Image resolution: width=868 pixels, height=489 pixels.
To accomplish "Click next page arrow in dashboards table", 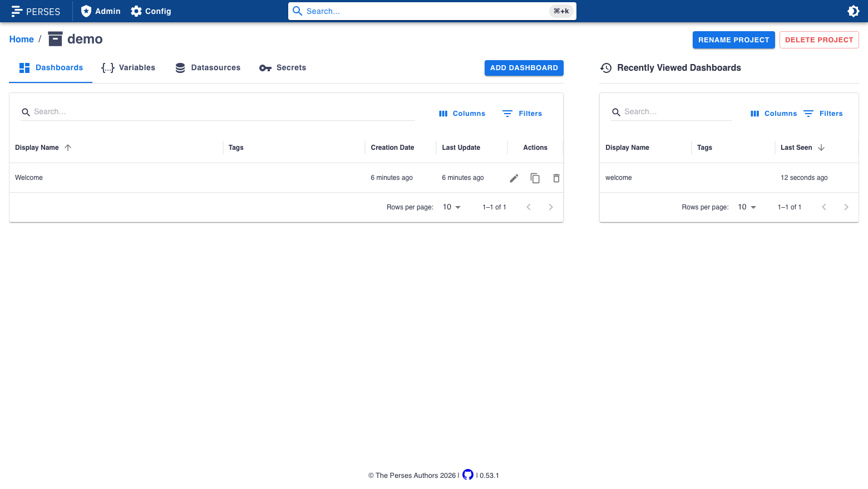I will coord(551,207).
